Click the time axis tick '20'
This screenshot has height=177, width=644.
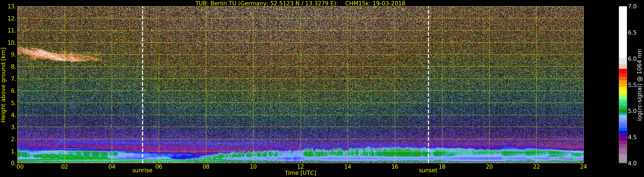coord(489,166)
